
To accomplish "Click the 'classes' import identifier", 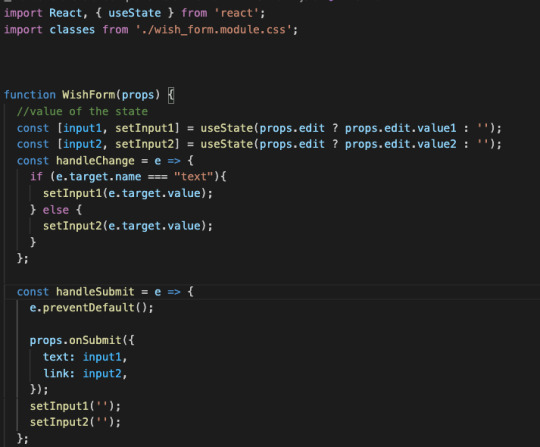I will [x=72, y=30].
